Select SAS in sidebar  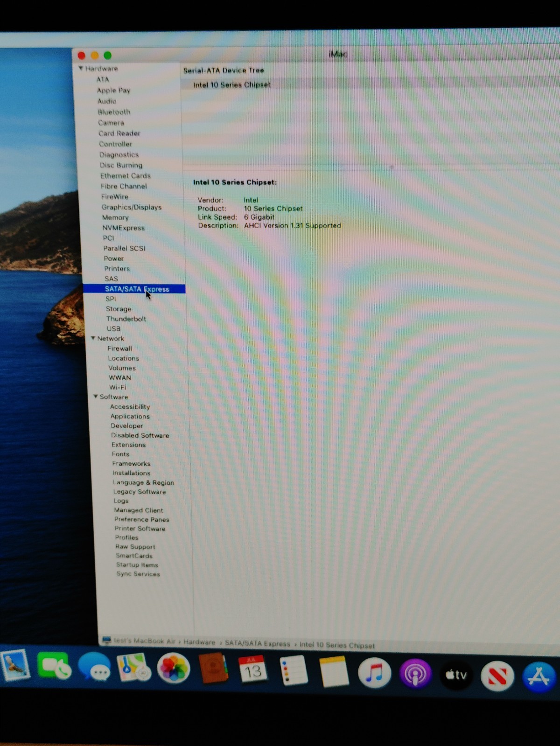click(x=111, y=279)
